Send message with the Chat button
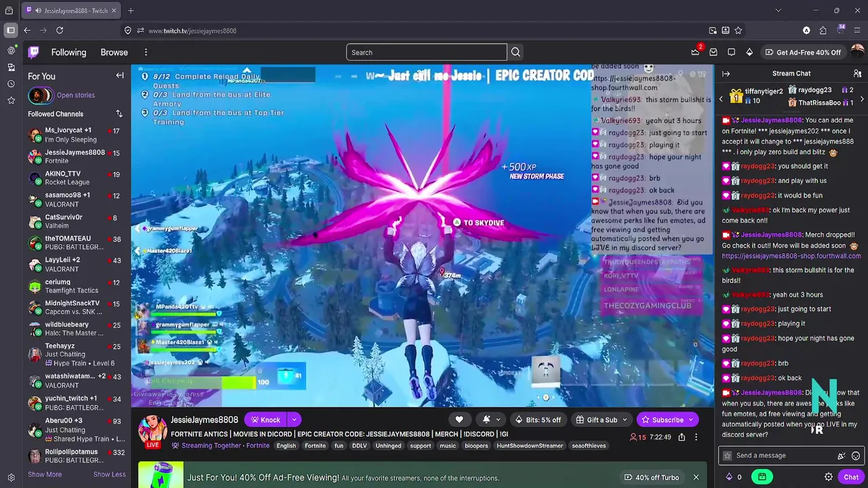 [x=851, y=477]
